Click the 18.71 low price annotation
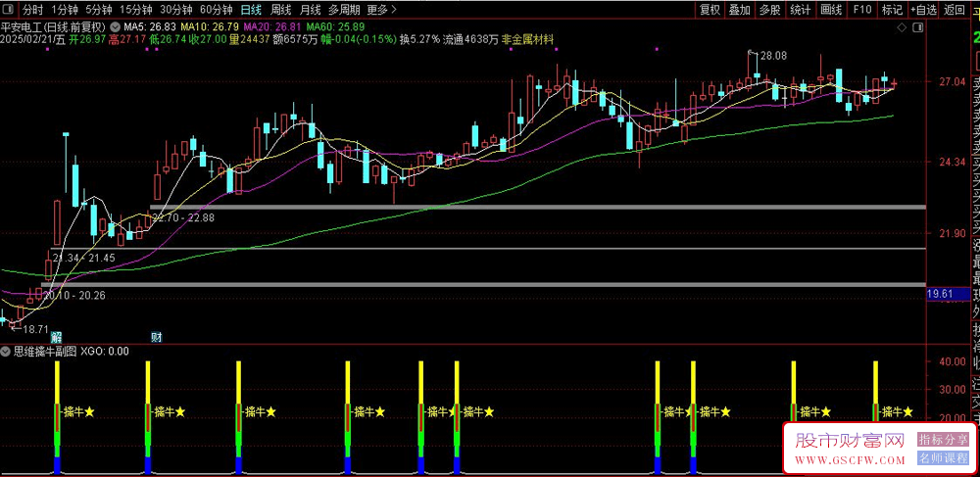The width and height of the screenshot is (980, 477). pos(35,328)
